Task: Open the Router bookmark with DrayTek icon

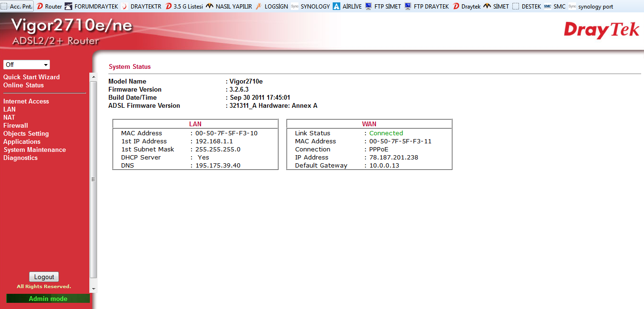Action: 49,7
